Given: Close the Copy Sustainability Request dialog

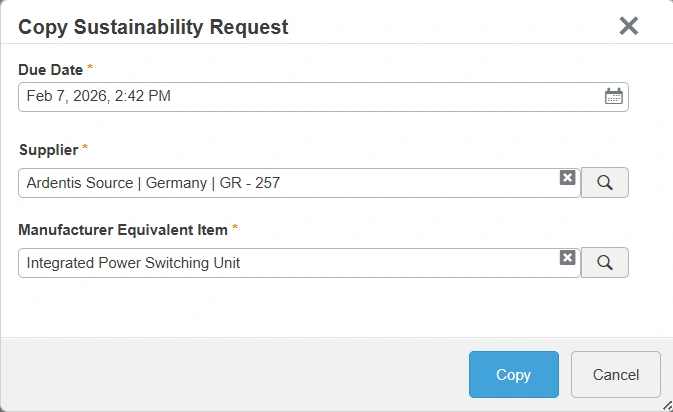Looking at the screenshot, I should 628,26.
